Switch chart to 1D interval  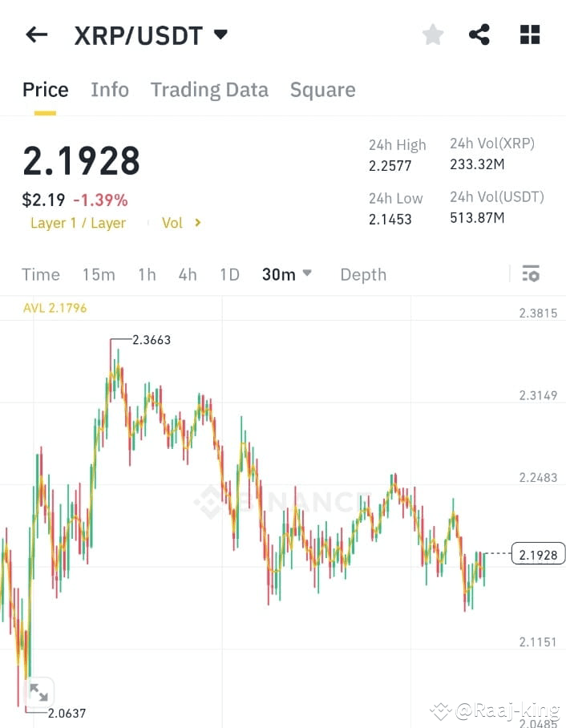coord(229,274)
